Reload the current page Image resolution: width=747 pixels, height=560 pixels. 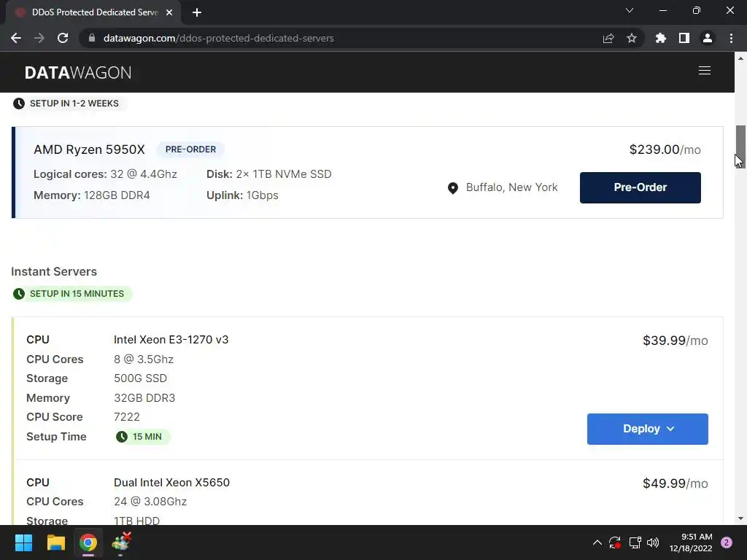[x=63, y=38]
